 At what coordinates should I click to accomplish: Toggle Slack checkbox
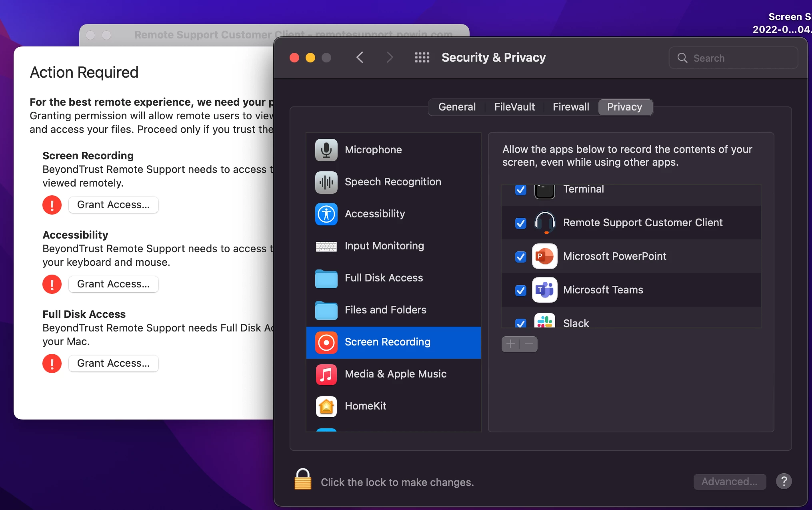[520, 323]
